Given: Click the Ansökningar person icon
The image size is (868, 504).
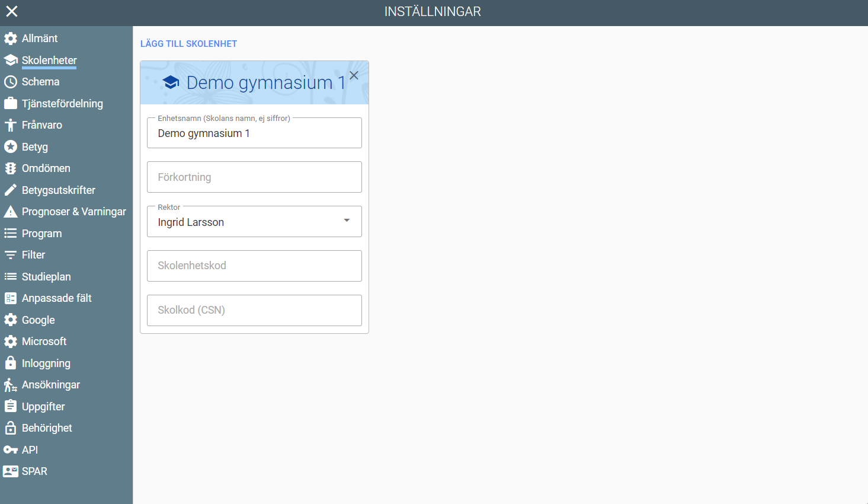Looking at the screenshot, I should click(x=11, y=385).
